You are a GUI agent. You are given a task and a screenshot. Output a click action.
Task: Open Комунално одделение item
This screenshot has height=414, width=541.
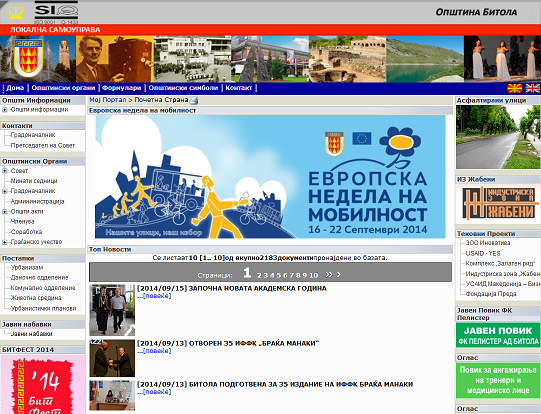tap(43, 288)
